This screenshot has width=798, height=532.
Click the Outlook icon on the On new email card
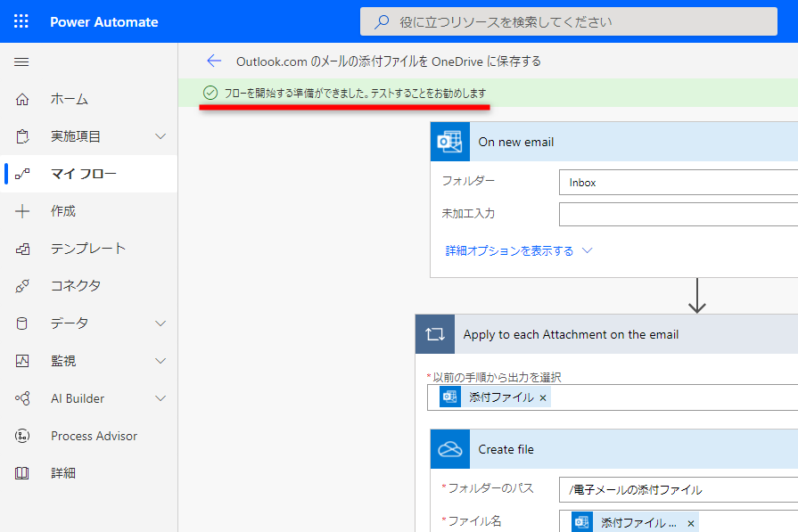point(449,142)
